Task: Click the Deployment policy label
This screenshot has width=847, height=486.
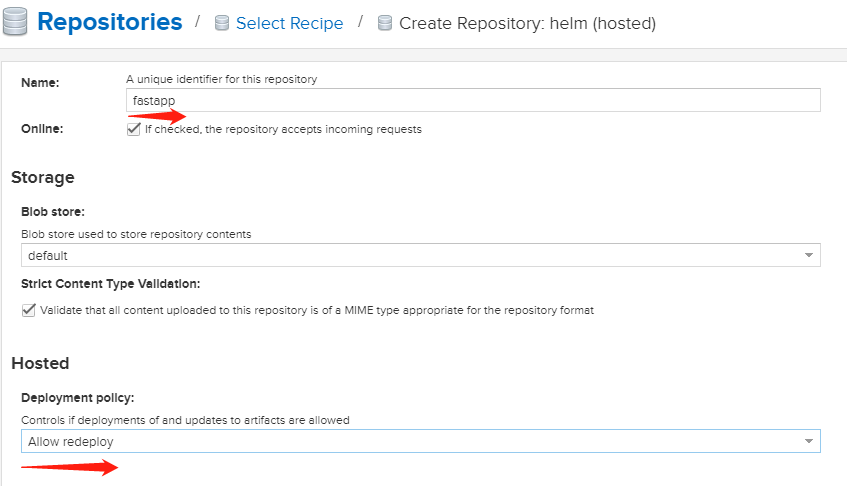Action: 78,398
